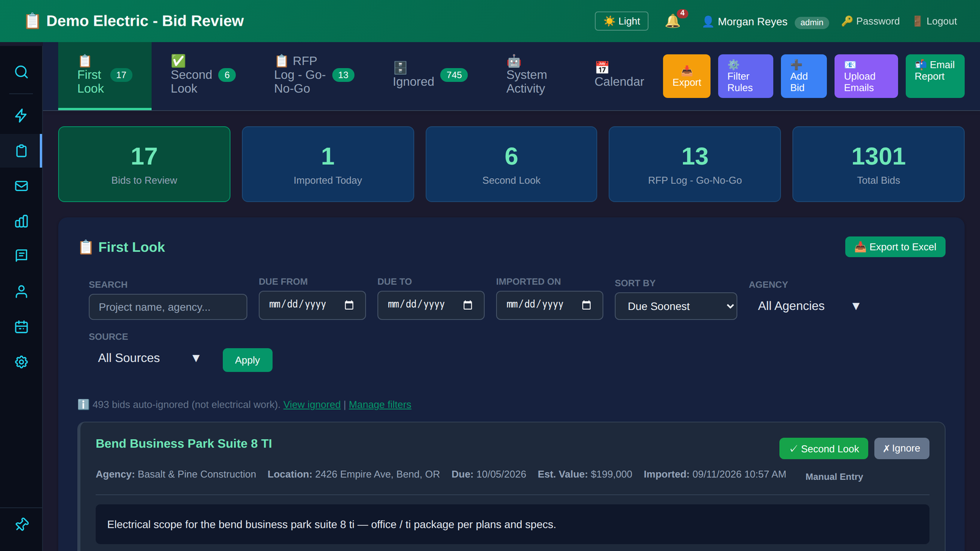Click Ignore on Bend Business Park bid

[x=902, y=448]
